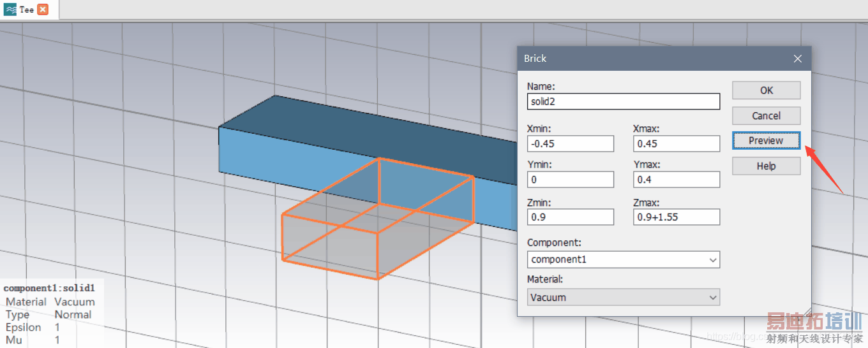
Task: Click the component1:solid1 info label
Action: pos(49,288)
